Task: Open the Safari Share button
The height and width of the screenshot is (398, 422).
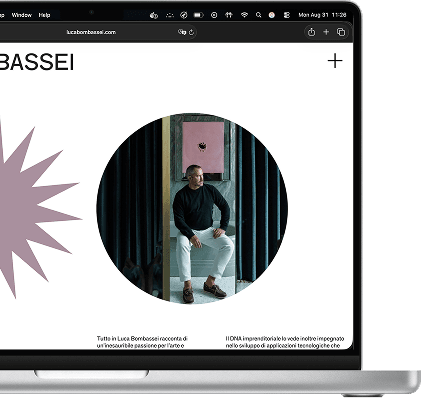Action: pyautogui.click(x=311, y=32)
